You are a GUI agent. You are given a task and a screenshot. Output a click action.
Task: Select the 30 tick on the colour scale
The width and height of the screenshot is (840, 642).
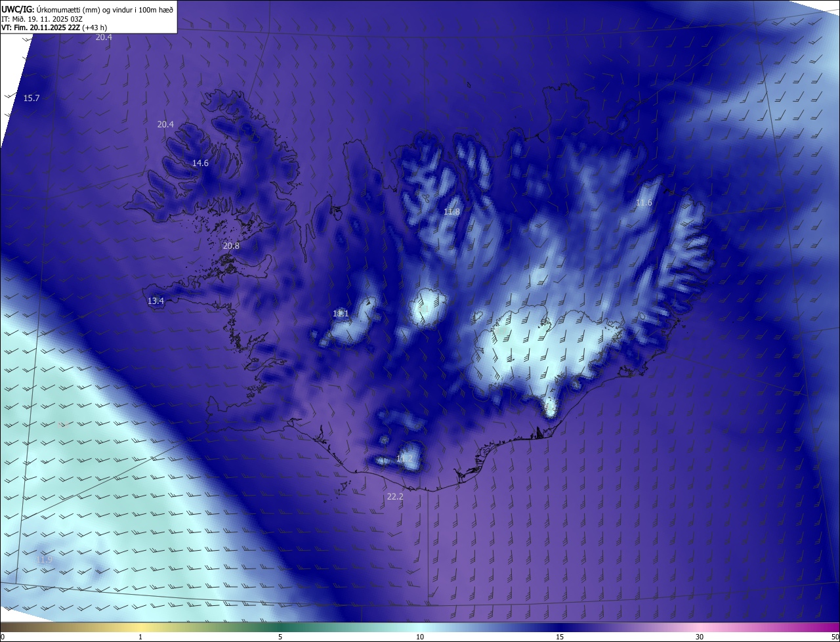click(700, 637)
